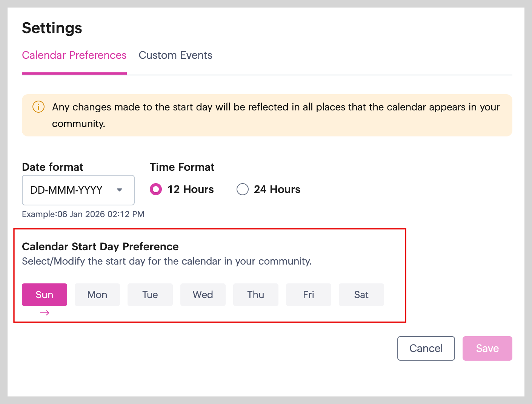
Task: Click the Date format dropdown arrow
Action: (x=120, y=190)
